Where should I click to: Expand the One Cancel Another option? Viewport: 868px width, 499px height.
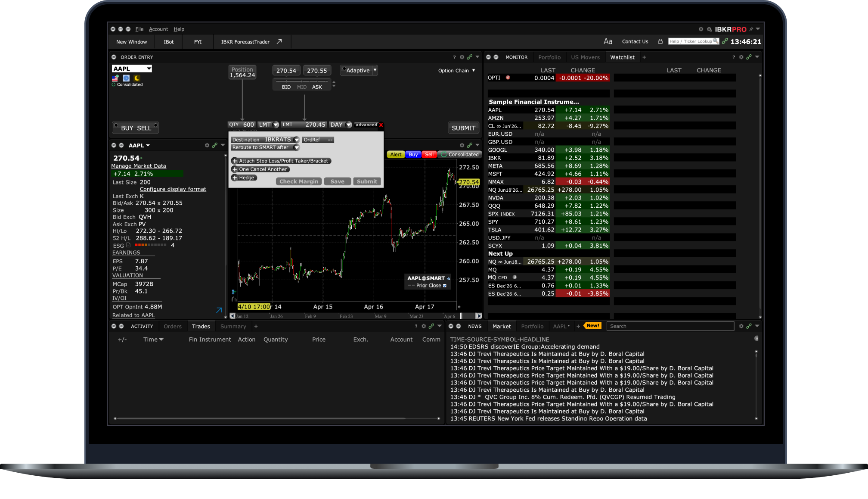[x=260, y=169]
